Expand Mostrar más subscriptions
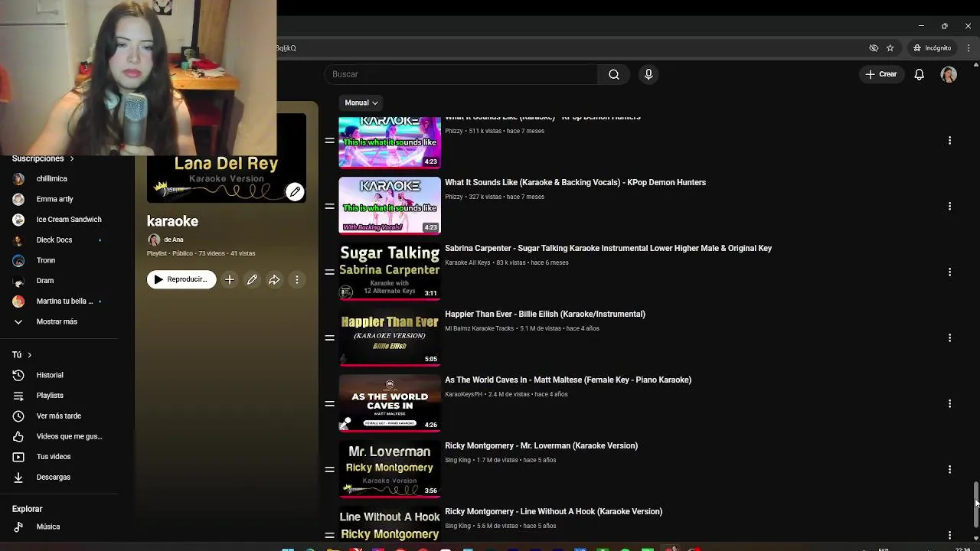 coord(58,321)
